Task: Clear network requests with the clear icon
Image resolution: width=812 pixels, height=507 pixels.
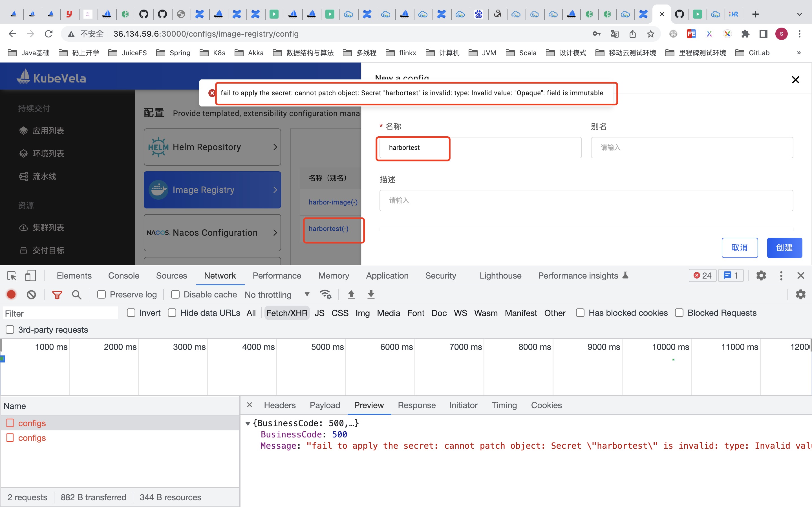Action: tap(31, 294)
